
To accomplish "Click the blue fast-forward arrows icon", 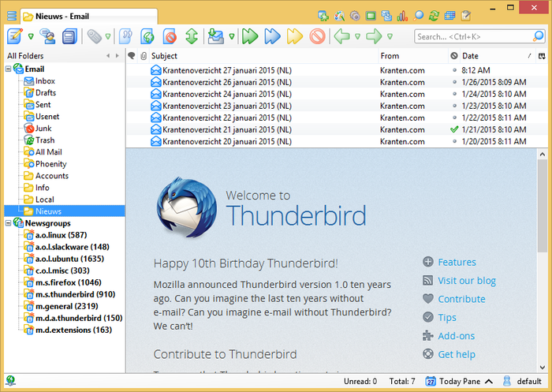I will 273,36.
